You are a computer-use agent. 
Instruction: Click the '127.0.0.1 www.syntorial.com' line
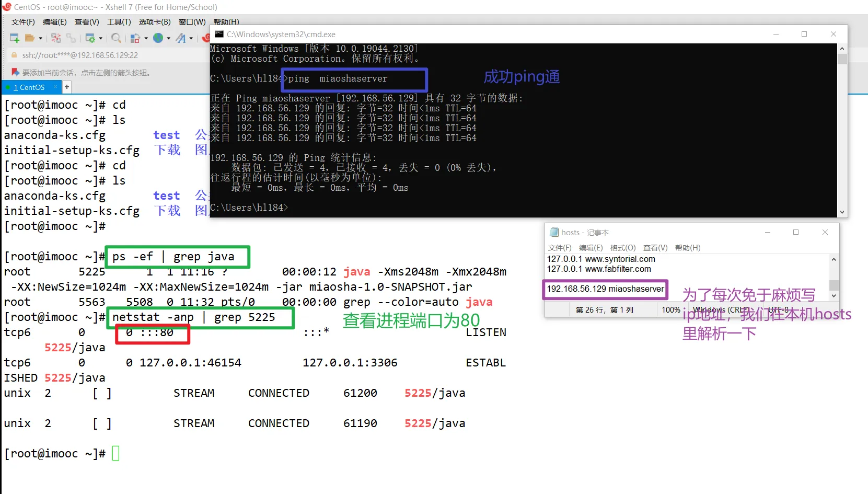tap(601, 259)
